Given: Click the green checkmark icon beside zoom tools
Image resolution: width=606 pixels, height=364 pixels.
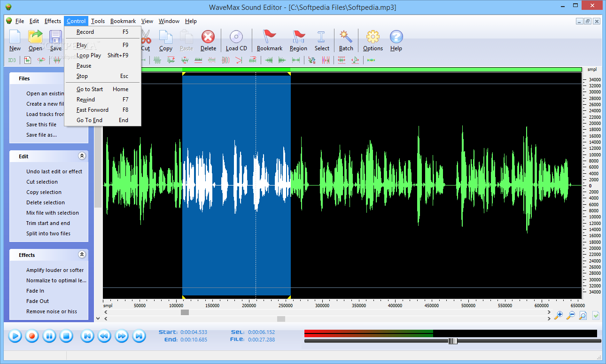Looking at the screenshot, I should [596, 316].
